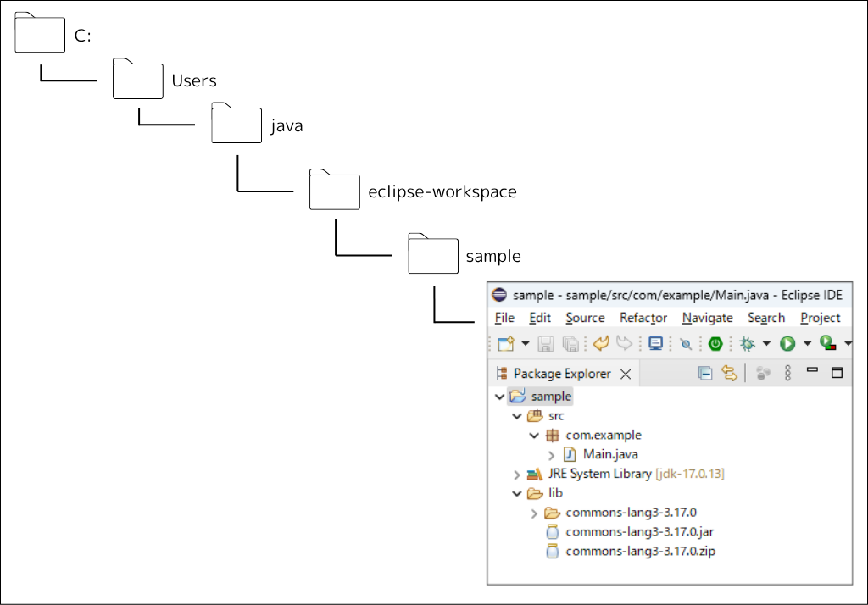Select commons-lang3-3.17.0.jar label

[639, 532]
